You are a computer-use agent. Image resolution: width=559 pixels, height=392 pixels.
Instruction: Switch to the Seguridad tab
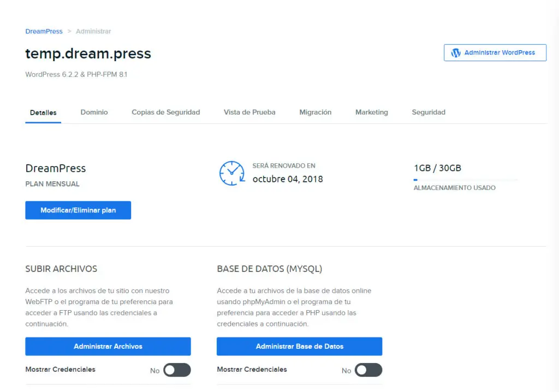pos(429,112)
